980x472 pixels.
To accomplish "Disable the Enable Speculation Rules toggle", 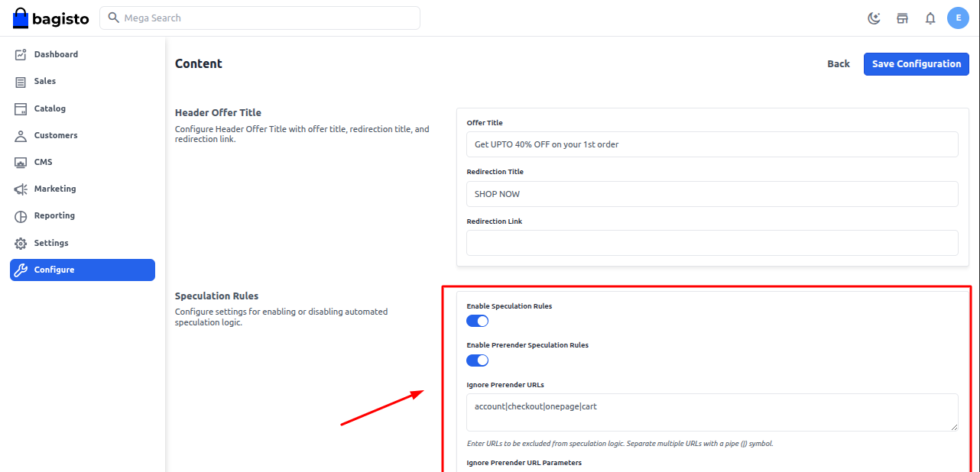I will (477, 321).
